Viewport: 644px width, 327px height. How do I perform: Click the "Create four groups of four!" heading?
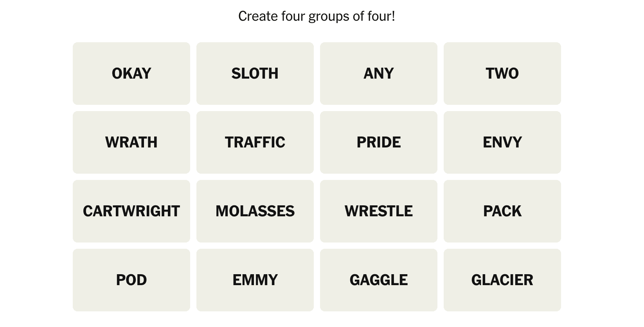317,16
